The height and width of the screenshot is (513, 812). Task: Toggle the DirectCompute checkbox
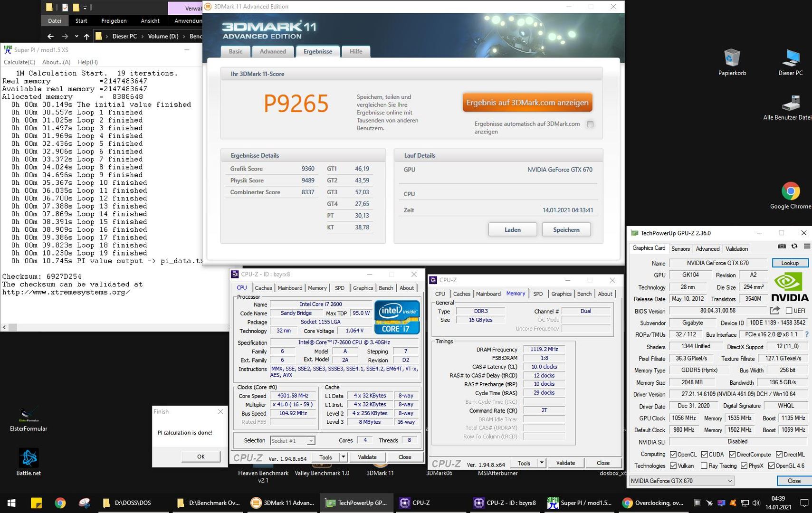(x=732, y=455)
